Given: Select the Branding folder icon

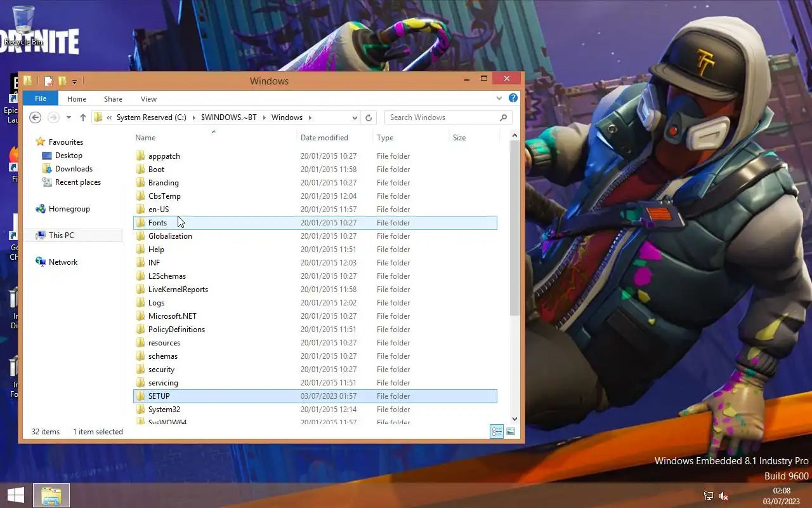Looking at the screenshot, I should point(141,183).
